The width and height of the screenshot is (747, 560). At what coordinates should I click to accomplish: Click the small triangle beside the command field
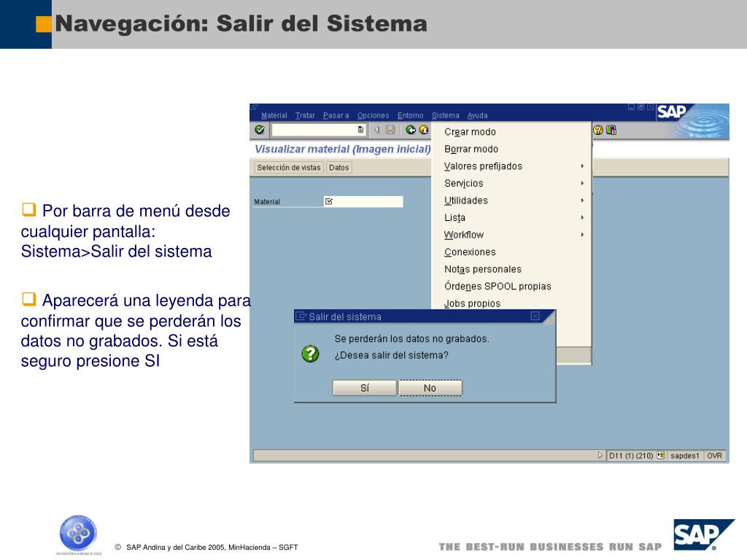[376, 130]
